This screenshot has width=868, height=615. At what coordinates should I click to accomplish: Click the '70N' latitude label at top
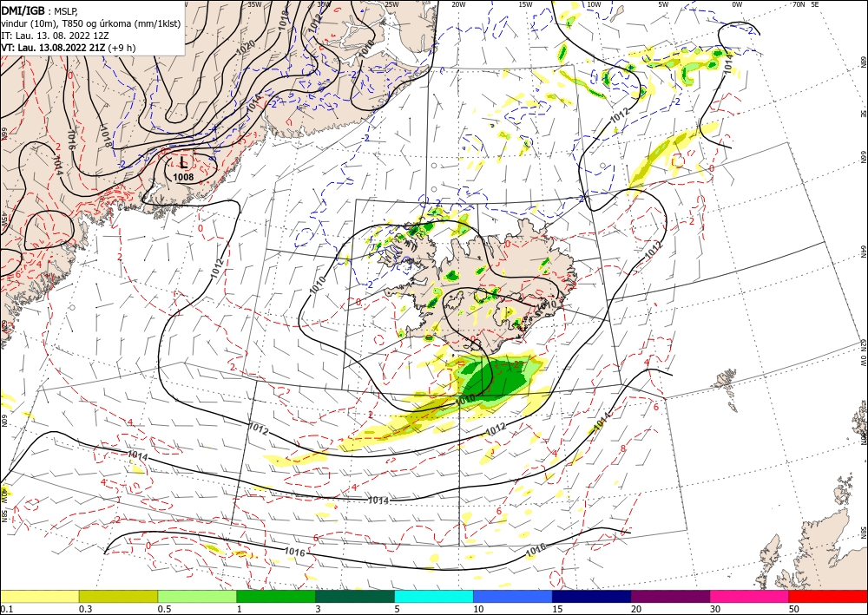pyautogui.click(x=799, y=4)
